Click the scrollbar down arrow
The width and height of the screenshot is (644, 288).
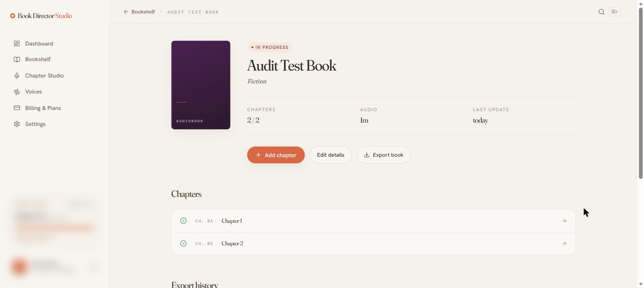(x=641, y=284)
